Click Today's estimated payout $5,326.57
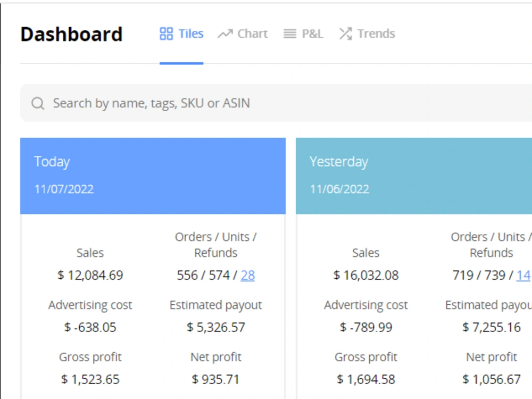 click(216, 327)
